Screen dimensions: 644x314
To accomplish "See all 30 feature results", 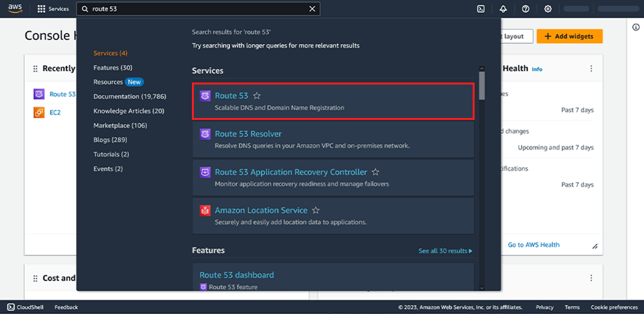I will point(446,251).
